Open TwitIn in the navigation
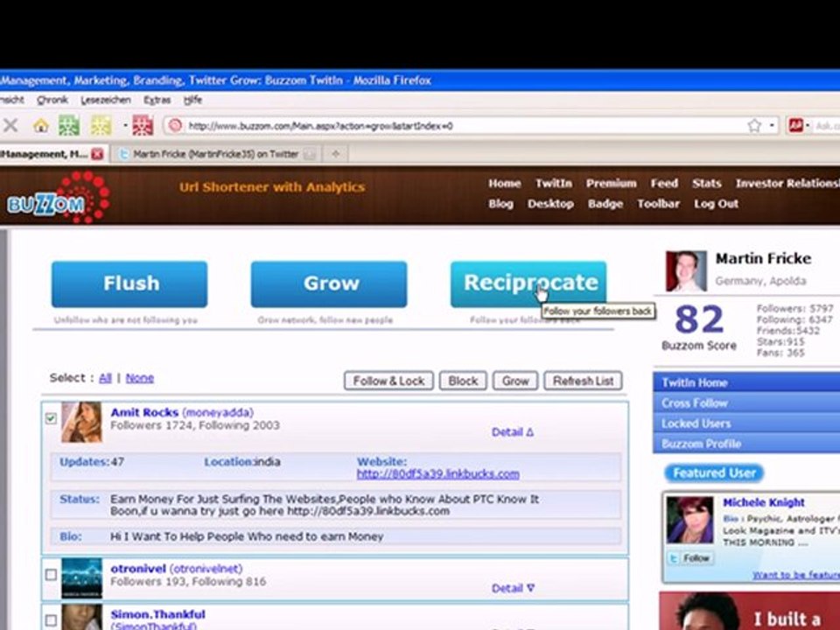The image size is (840, 630). [553, 183]
